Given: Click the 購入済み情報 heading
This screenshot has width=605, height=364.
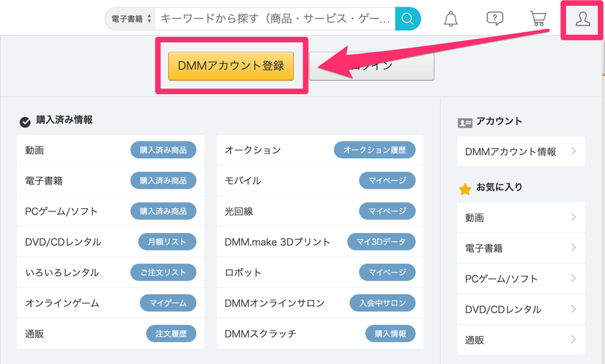Looking at the screenshot, I should tap(64, 120).
